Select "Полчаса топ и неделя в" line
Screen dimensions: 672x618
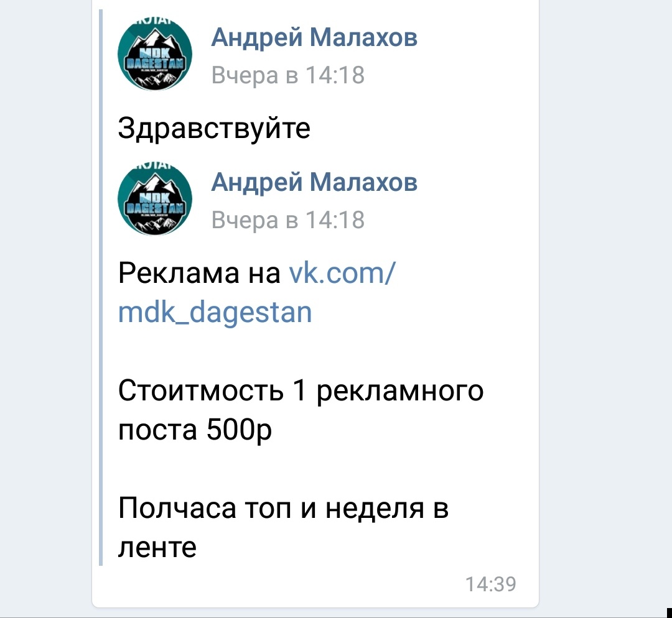(x=283, y=508)
